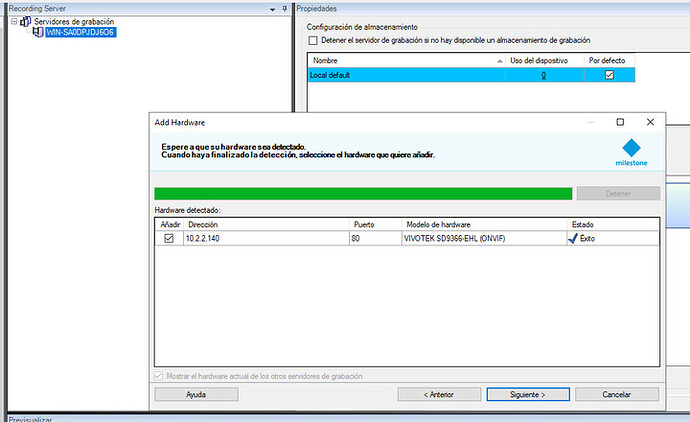Click the green detection progress bar

coord(363,193)
